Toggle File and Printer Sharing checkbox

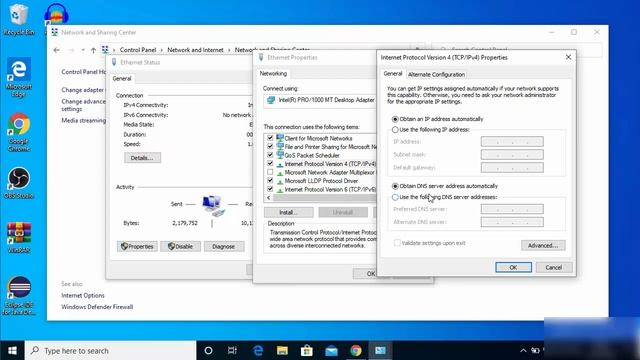point(270,147)
